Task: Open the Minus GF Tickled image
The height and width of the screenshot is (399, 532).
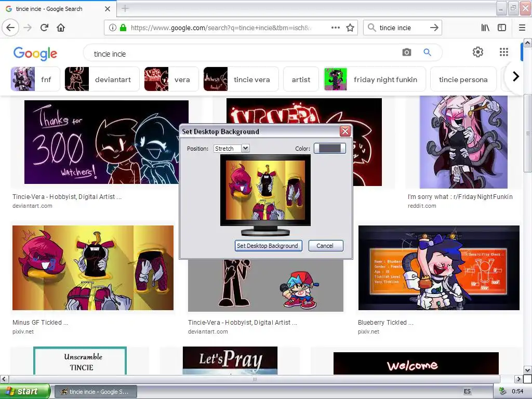Action: 93,268
